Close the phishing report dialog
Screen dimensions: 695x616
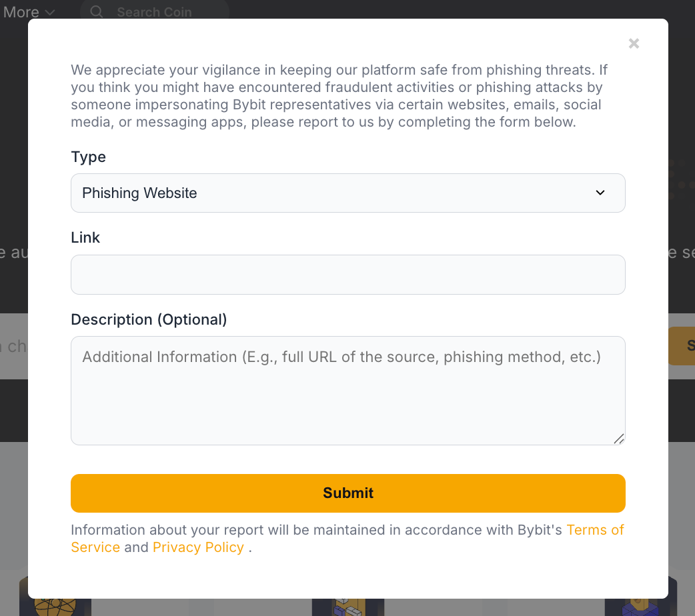pos(634,43)
